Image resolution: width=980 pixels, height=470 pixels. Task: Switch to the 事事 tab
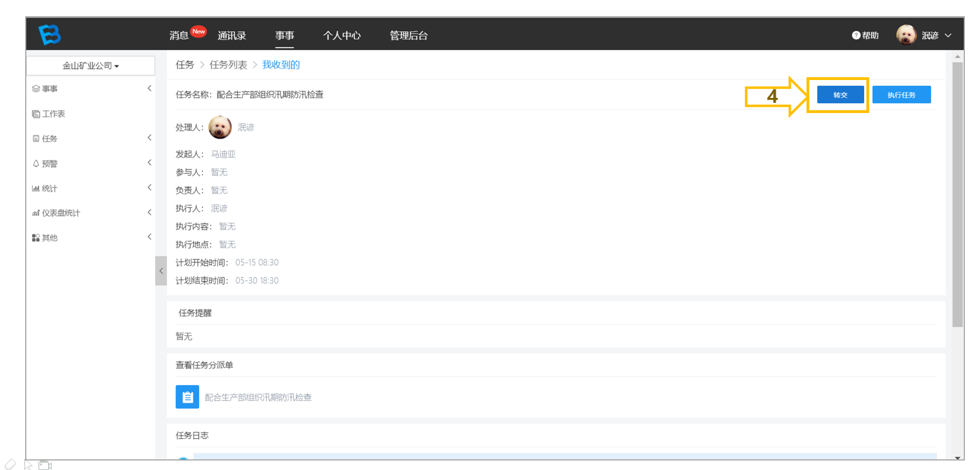(x=284, y=35)
